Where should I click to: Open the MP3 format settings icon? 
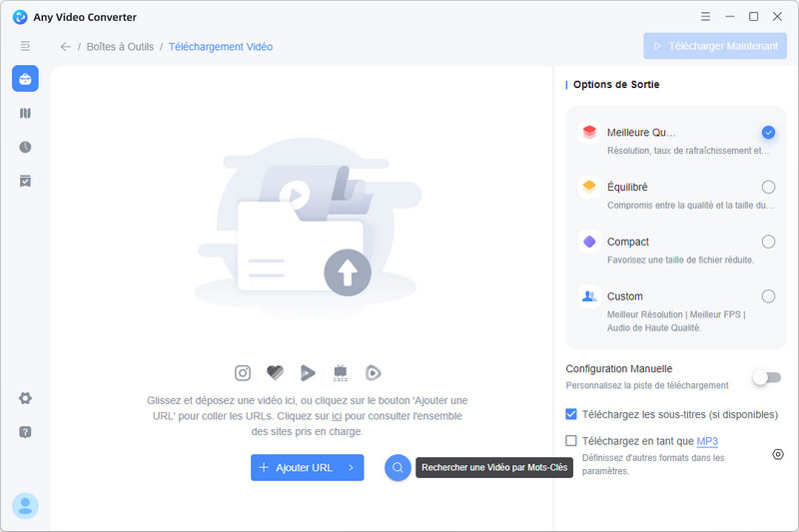[778, 454]
